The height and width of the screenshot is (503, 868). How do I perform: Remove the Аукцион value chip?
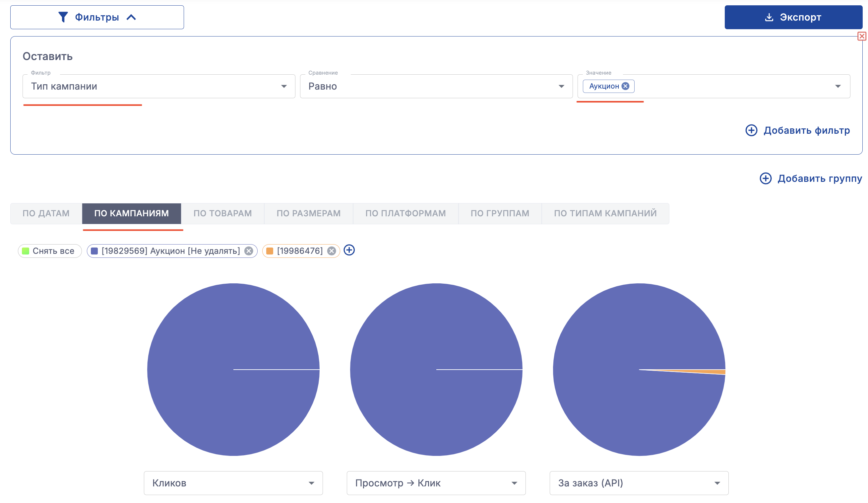tap(626, 86)
